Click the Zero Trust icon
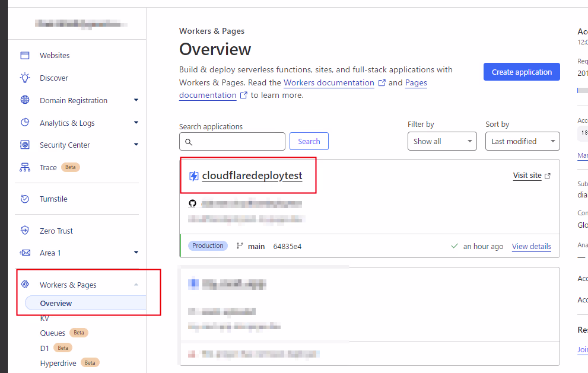Image resolution: width=588 pixels, height=373 pixels. [x=25, y=230]
